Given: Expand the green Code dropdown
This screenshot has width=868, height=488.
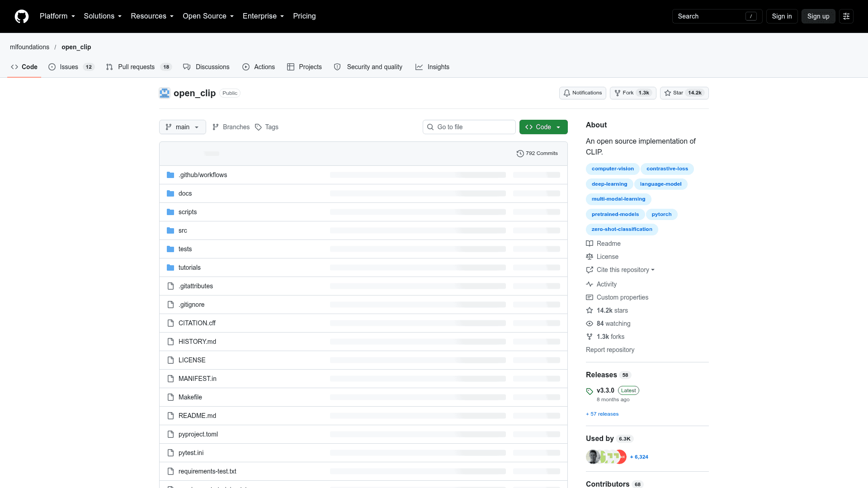Looking at the screenshot, I should pyautogui.click(x=543, y=127).
